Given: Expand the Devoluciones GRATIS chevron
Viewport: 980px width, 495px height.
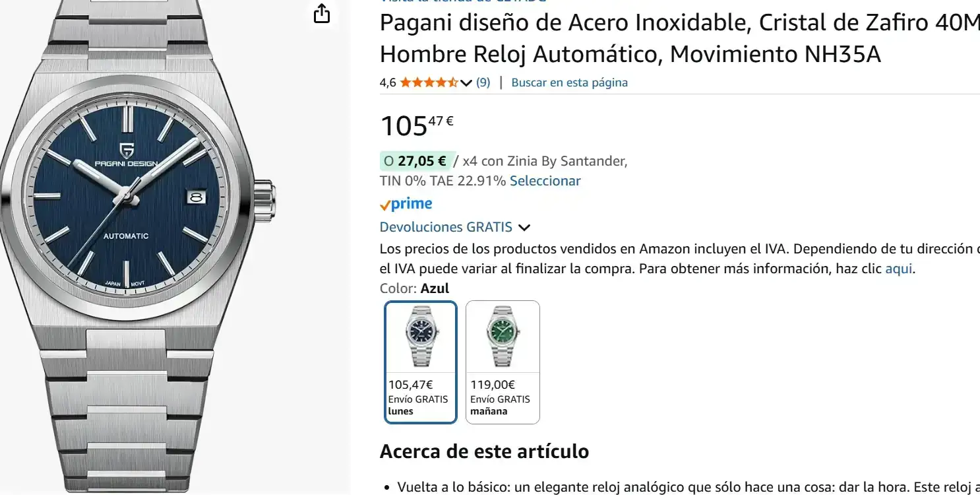Looking at the screenshot, I should coord(524,228).
